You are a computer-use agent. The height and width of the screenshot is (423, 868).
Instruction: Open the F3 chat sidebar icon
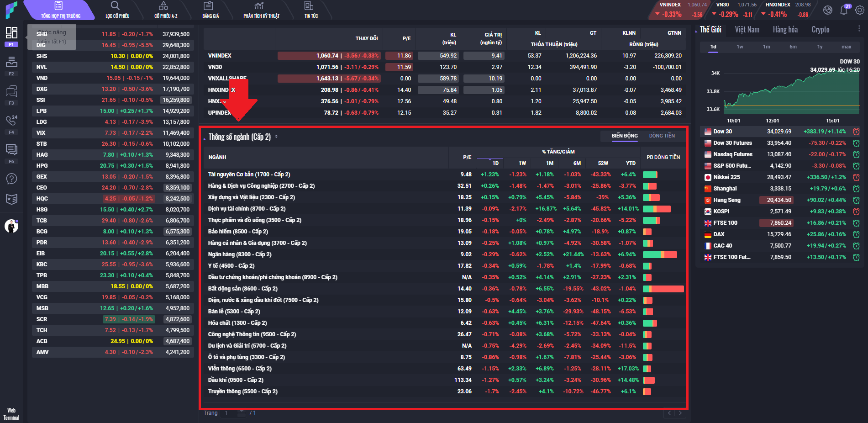coord(11,91)
